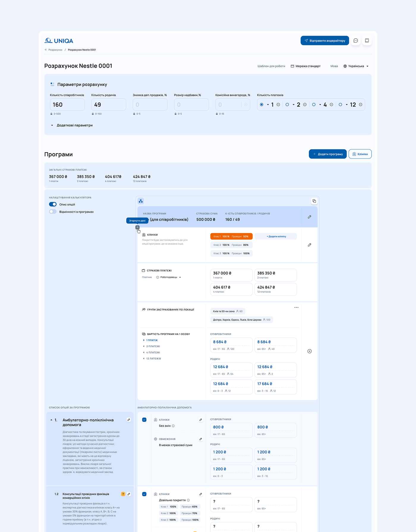Screen dimensions: 416x532
Task: Remove the 1-payment option via minus icon
Action: coord(278,105)
